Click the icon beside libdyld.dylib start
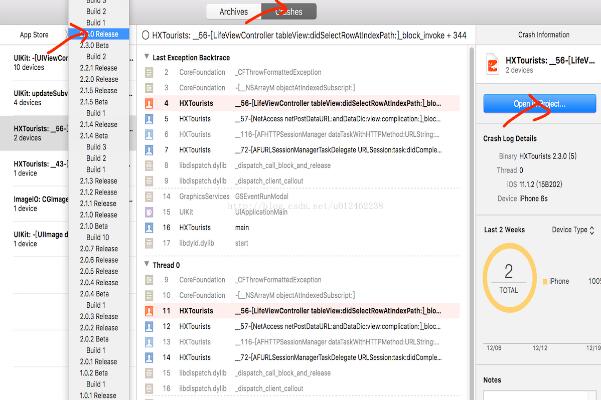Screen dimensions: 601x400 (149, 243)
